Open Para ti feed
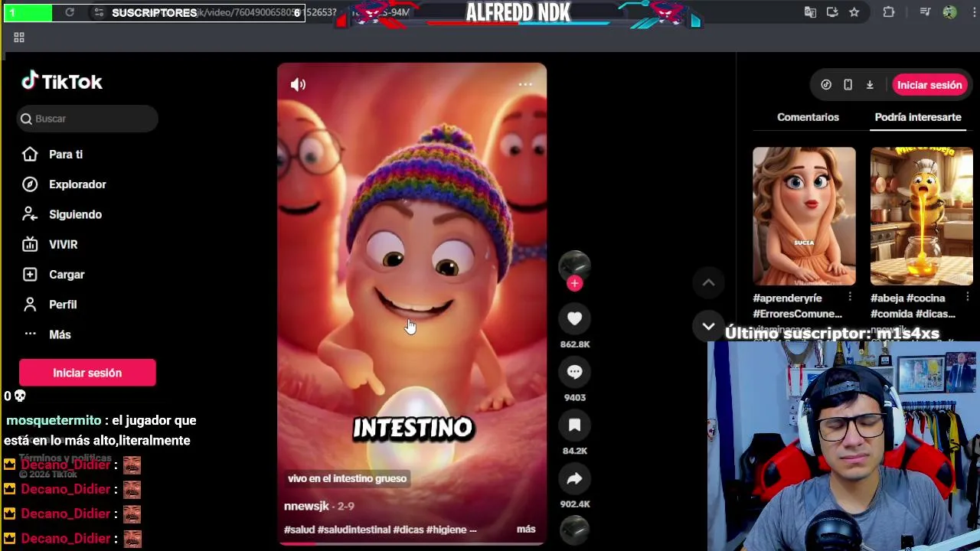980x551 pixels. [66, 155]
